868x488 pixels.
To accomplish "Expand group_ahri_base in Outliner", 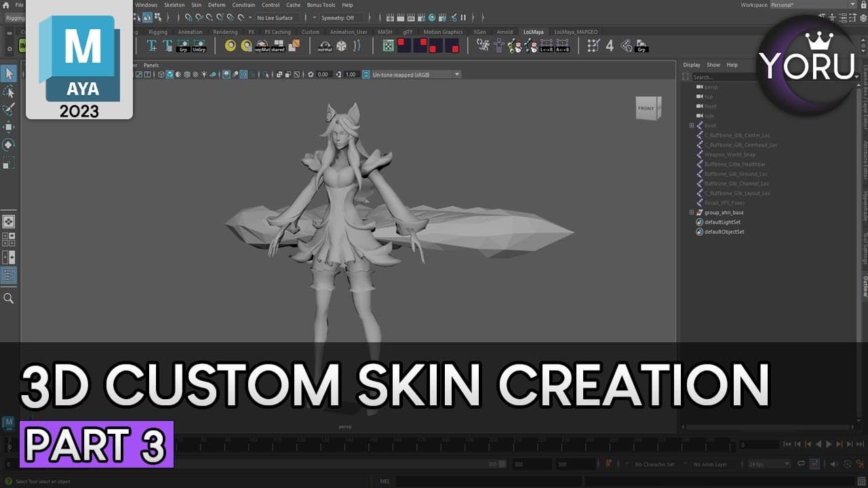I will 692,213.
